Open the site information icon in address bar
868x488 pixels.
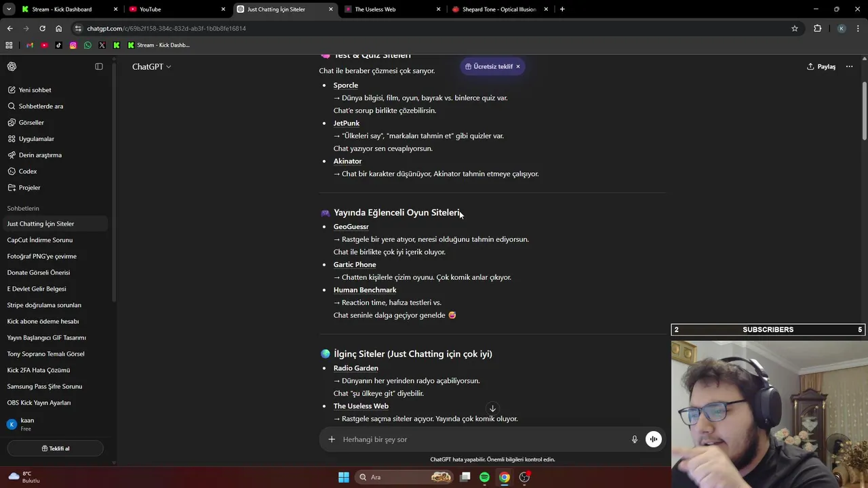(x=79, y=28)
